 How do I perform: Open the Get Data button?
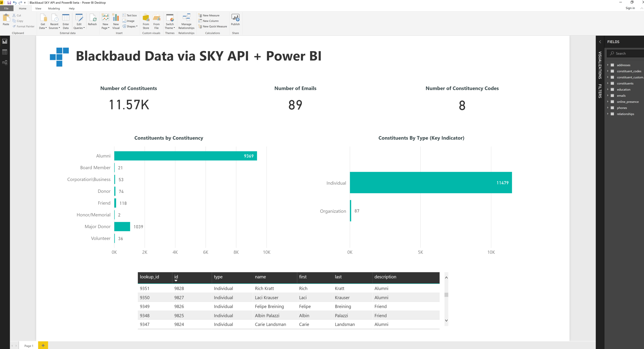point(43,21)
